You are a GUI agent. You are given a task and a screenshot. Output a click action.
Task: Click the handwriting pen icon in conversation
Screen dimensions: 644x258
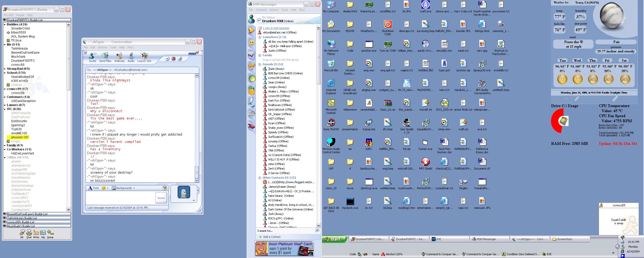tap(180, 59)
